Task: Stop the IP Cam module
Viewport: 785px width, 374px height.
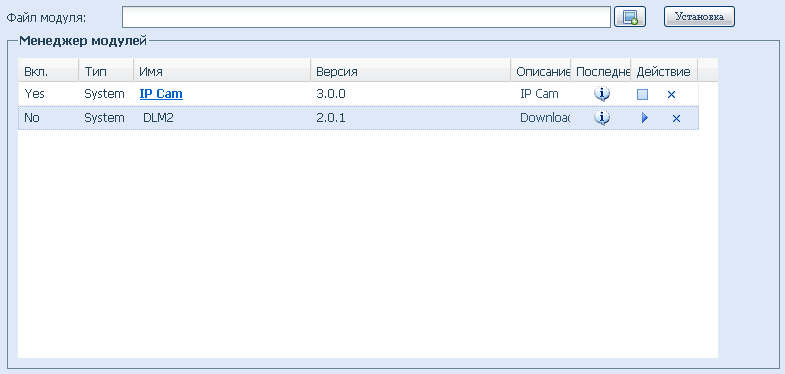Action: pyautogui.click(x=642, y=94)
